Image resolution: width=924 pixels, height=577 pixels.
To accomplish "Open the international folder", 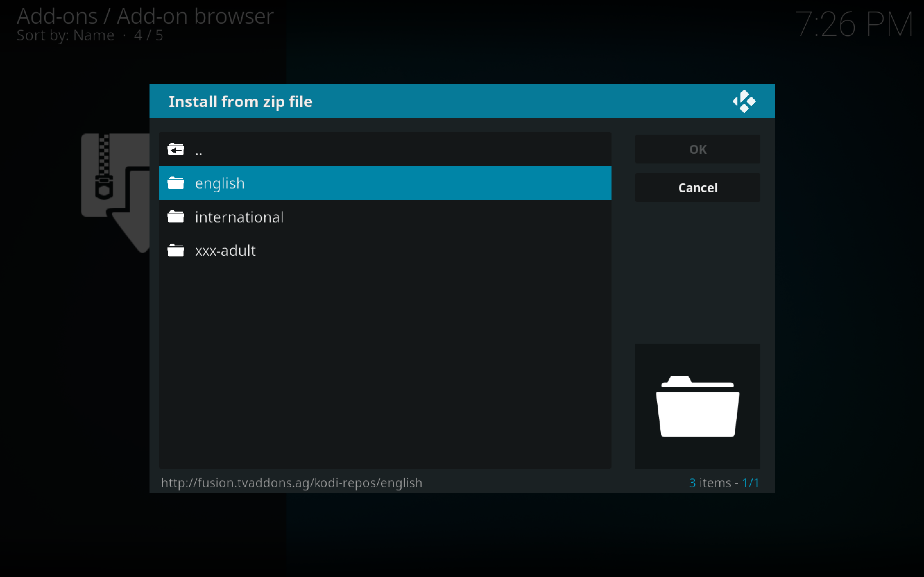I will (x=239, y=217).
